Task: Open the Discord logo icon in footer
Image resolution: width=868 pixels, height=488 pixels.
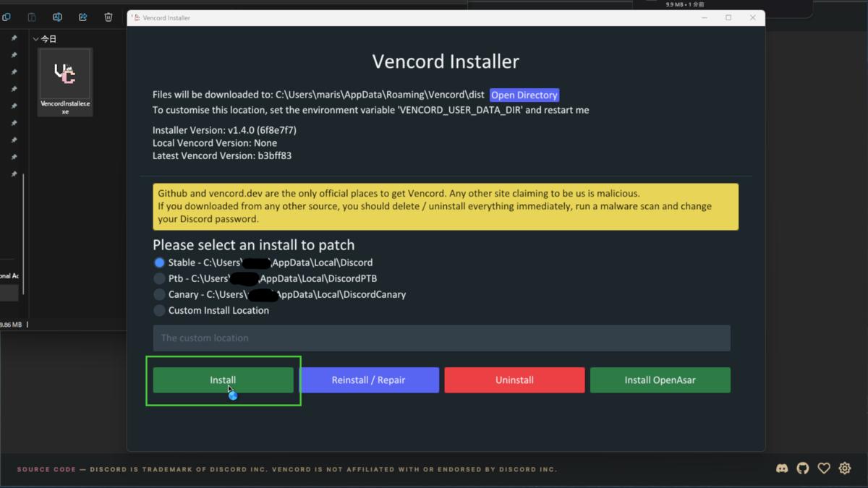Action: click(x=782, y=468)
